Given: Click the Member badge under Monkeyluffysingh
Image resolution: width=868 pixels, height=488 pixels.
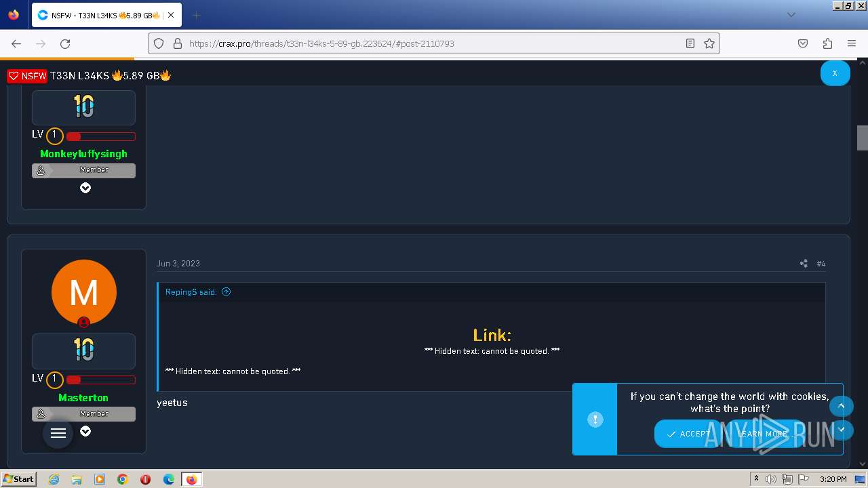Looking at the screenshot, I should click(x=83, y=170).
